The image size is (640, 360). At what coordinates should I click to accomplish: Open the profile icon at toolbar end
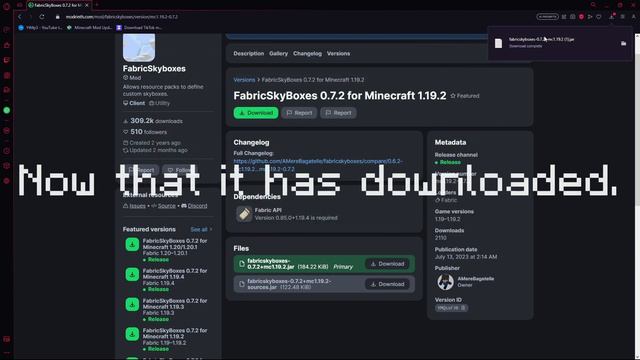633,17
